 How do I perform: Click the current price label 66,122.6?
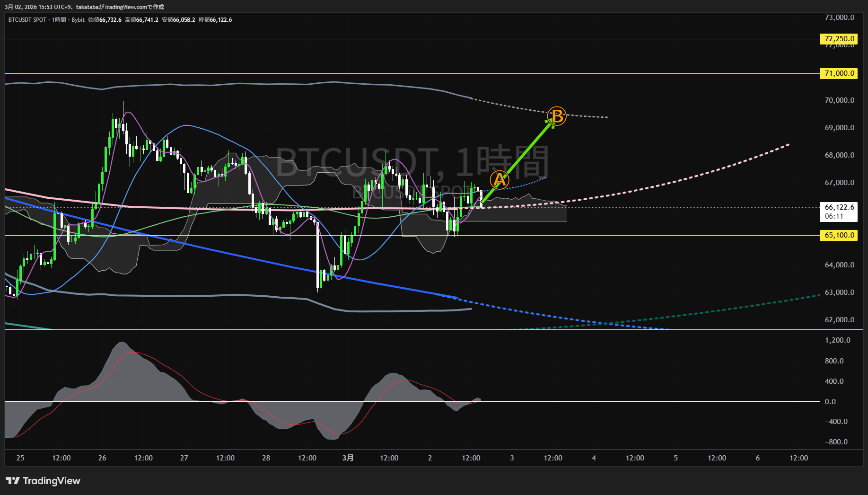pyautogui.click(x=839, y=207)
